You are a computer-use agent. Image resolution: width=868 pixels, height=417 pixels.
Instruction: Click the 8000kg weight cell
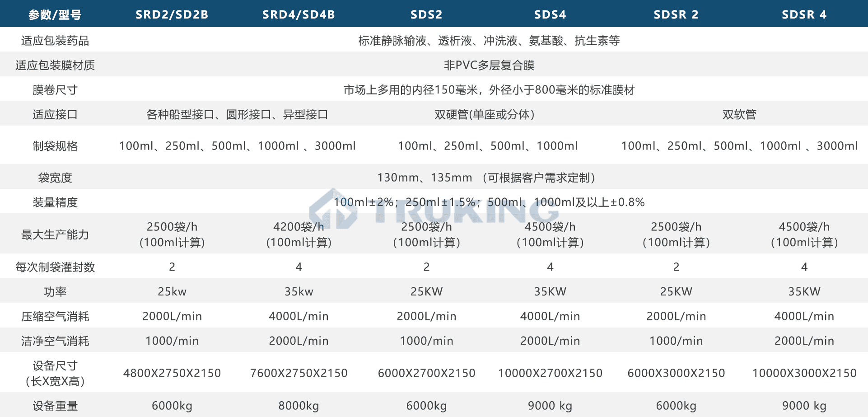tap(299, 406)
